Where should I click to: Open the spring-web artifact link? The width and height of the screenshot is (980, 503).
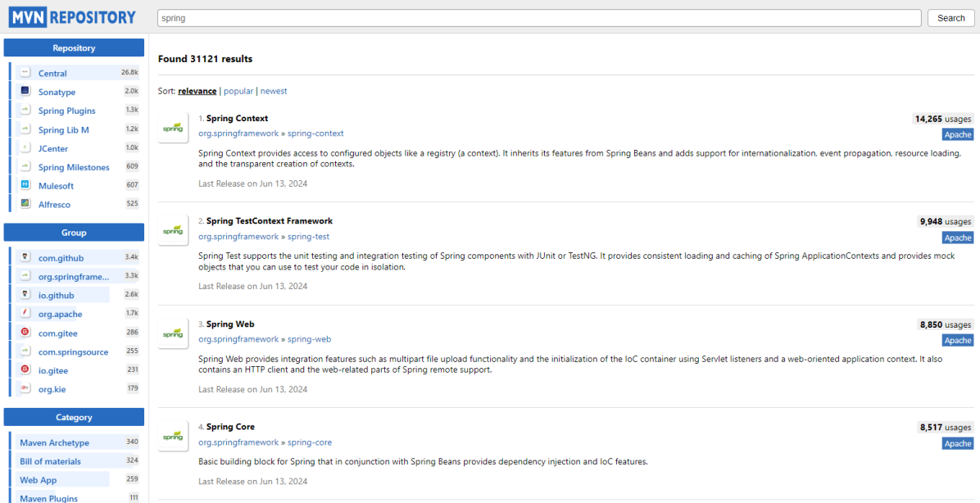(x=310, y=339)
